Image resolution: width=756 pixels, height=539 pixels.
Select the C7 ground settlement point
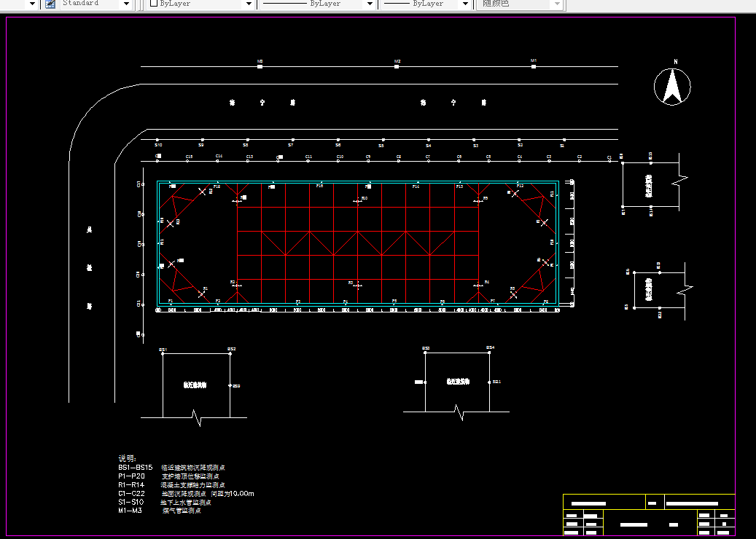tap(429, 161)
